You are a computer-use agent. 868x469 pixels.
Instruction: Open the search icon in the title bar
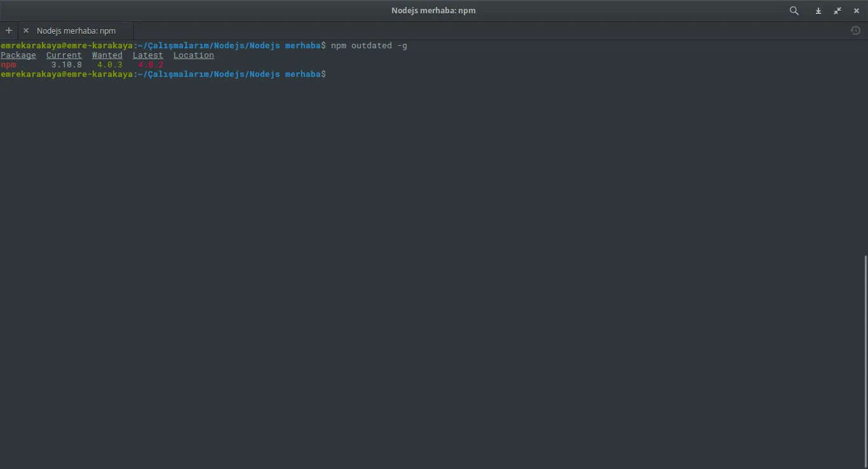(794, 10)
